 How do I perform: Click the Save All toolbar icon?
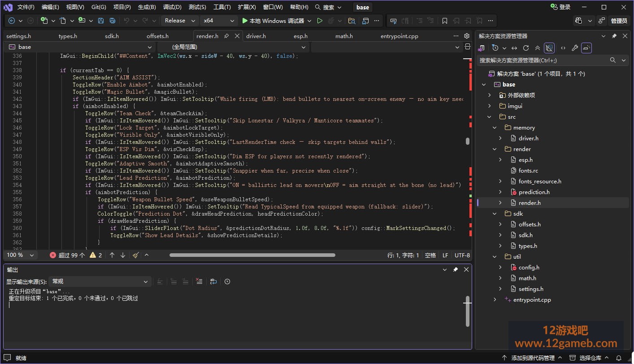pos(112,21)
